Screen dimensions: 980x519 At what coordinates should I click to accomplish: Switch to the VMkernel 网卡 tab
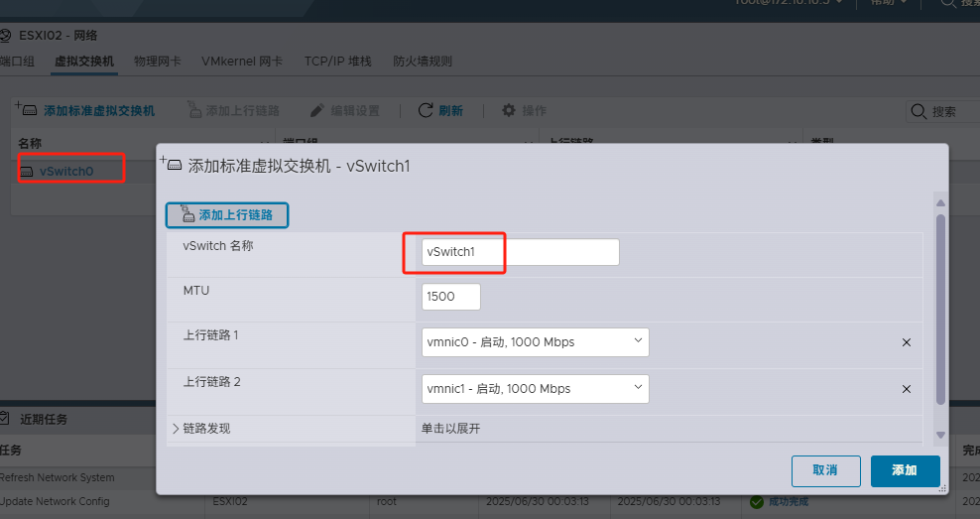click(242, 62)
